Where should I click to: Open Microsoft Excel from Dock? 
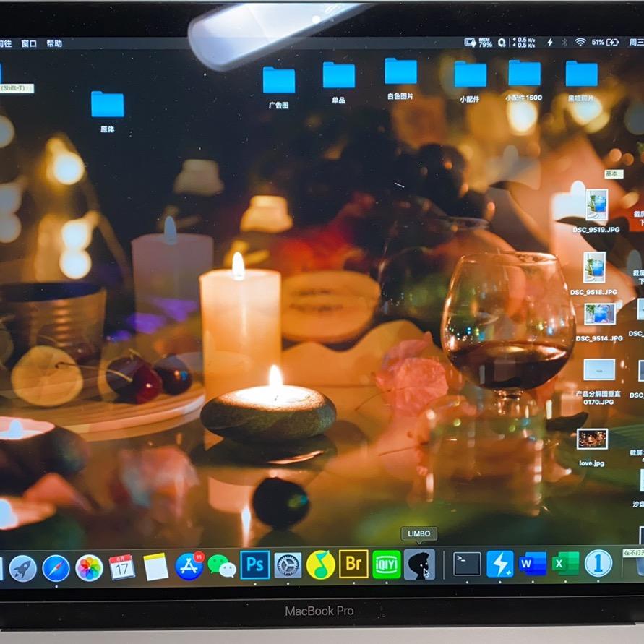point(565,563)
